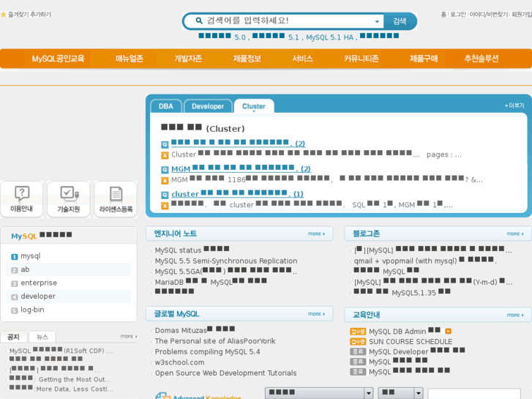Click 접수중 badge beside SUN COURSE SCHEDULE
This screenshot has width=532, height=399.
click(358, 342)
